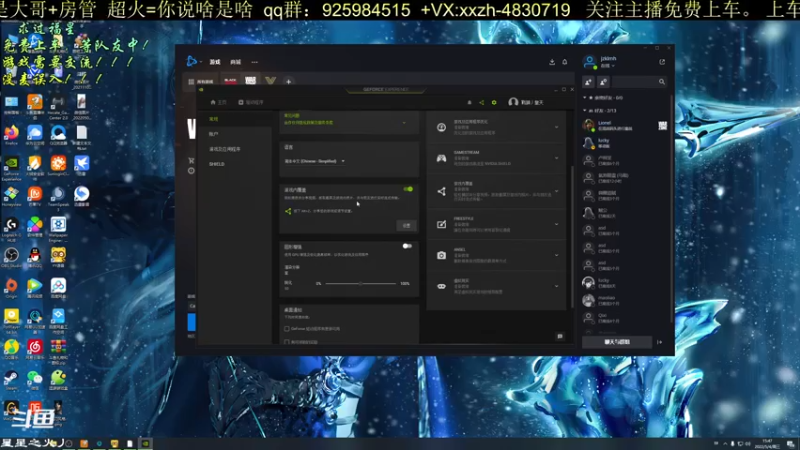The width and height of the screenshot is (800, 450).
Task: Click the Chats and Groups button
Action: pyautogui.click(x=617, y=342)
